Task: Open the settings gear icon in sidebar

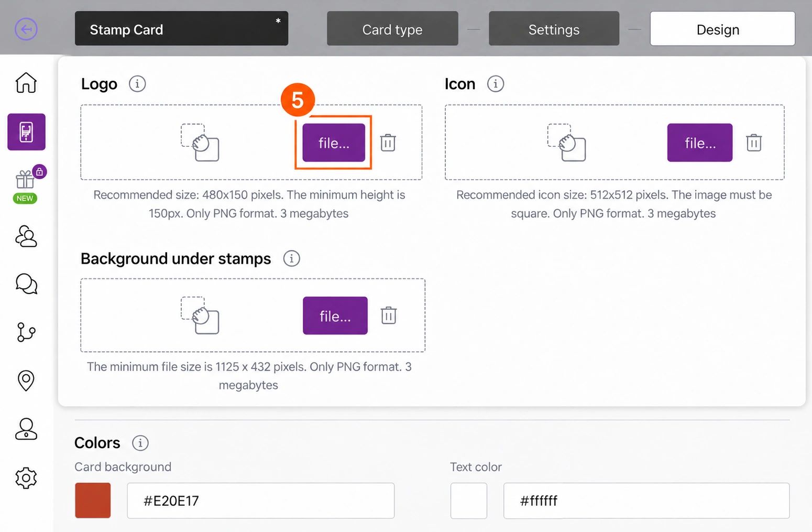Action: click(x=26, y=478)
